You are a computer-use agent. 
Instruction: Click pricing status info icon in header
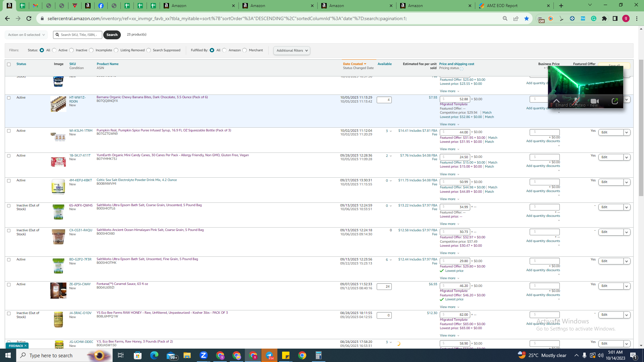(462, 69)
